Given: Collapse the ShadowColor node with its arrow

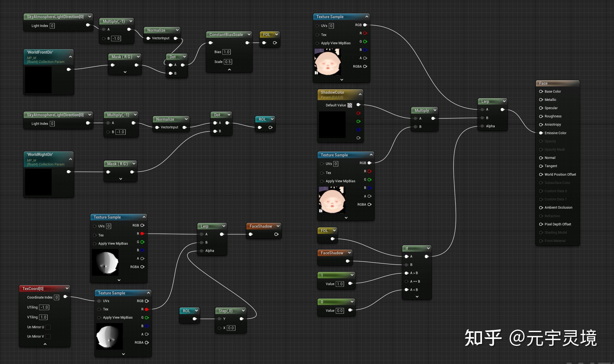Looking at the screenshot, I should click(360, 95).
